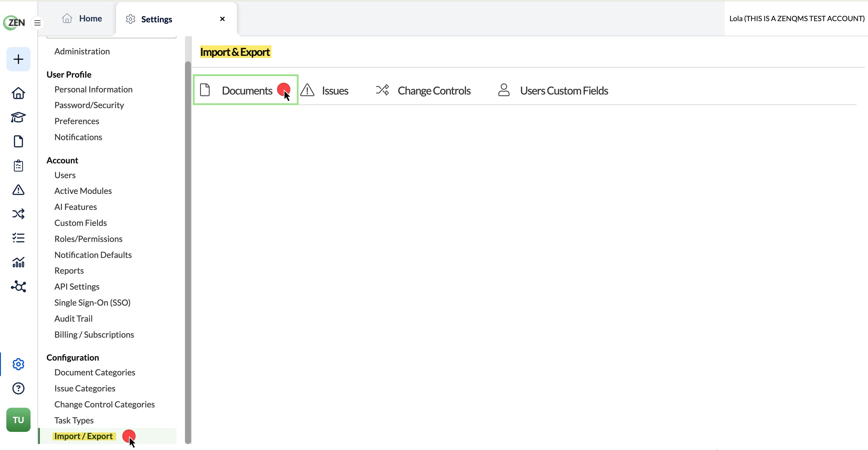Open the Tasks checklist sidebar icon
868x450 pixels.
(18, 238)
